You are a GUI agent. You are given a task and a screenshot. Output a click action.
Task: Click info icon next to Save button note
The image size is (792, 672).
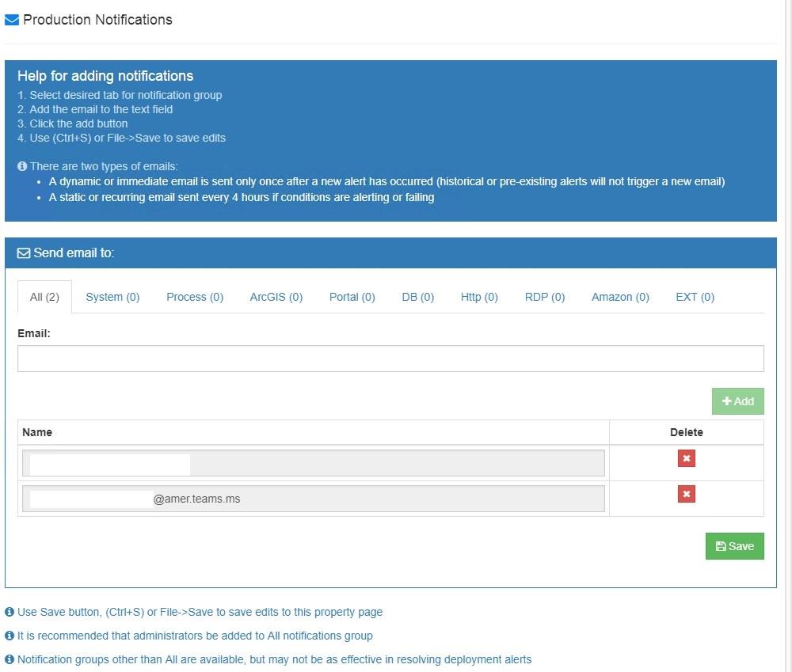coord(10,612)
